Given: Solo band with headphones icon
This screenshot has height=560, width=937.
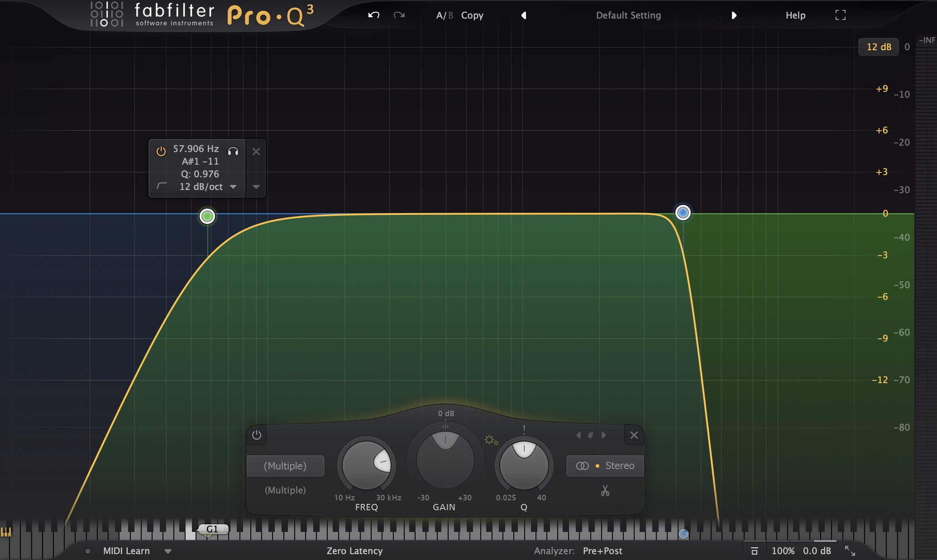Looking at the screenshot, I should [x=233, y=151].
